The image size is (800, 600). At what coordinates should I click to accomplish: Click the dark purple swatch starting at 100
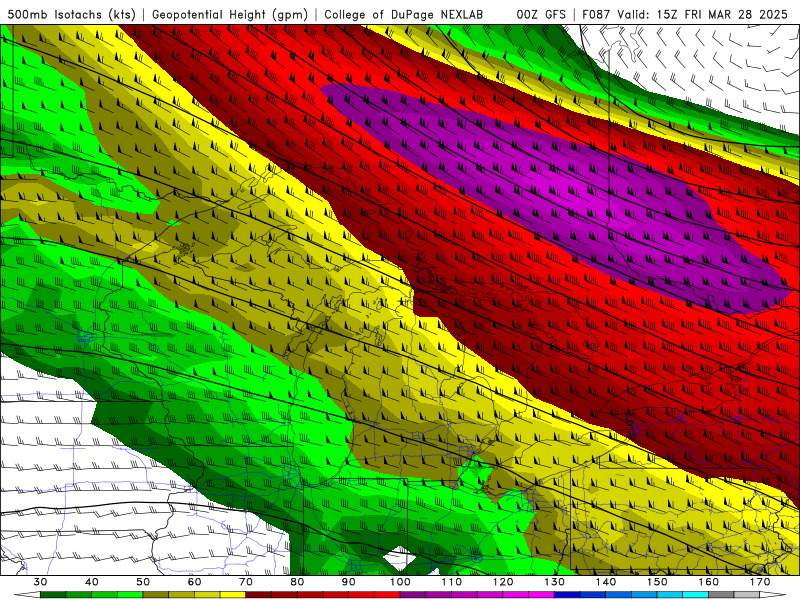pos(413,595)
